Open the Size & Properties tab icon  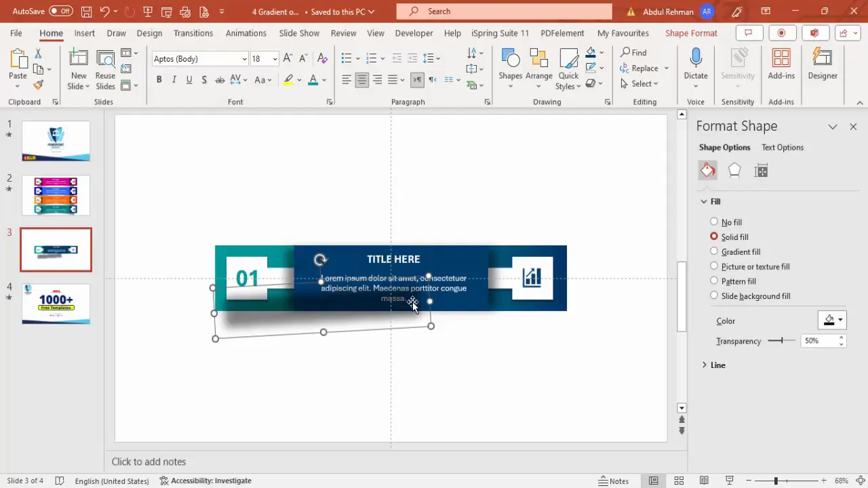click(x=761, y=171)
